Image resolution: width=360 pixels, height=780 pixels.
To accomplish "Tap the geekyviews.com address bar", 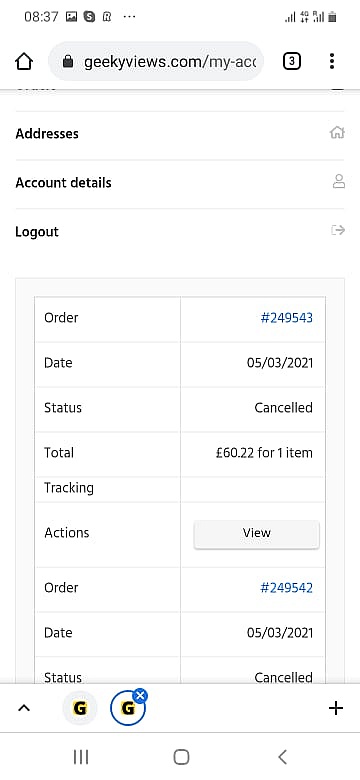I will pyautogui.click(x=156, y=62).
